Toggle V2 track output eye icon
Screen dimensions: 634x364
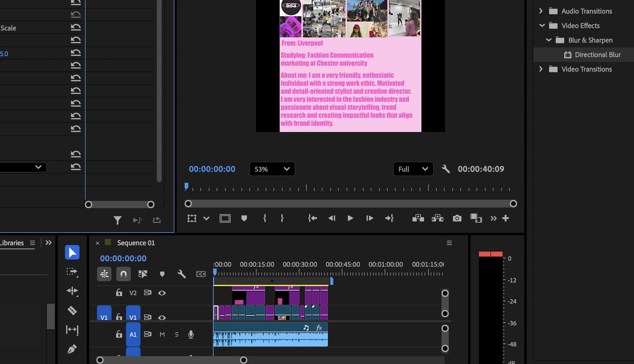click(162, 293)
